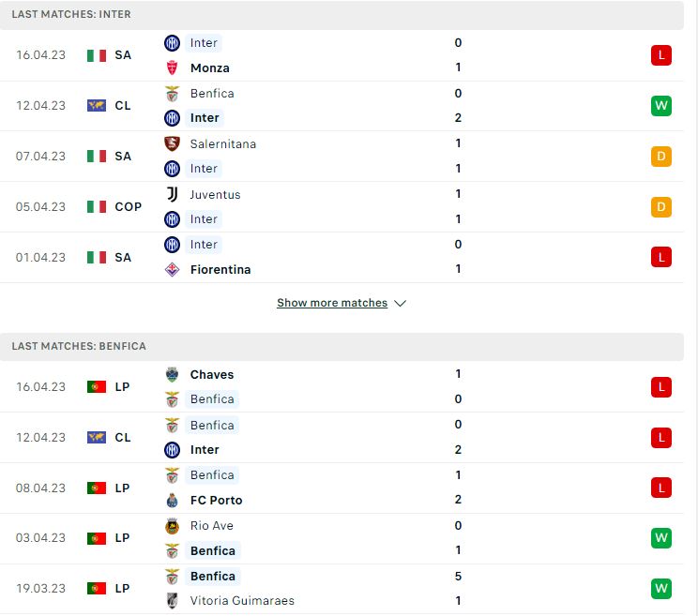Select the FC Porto team name
This screenshot has height=616, width=698.
pos(217,501)
